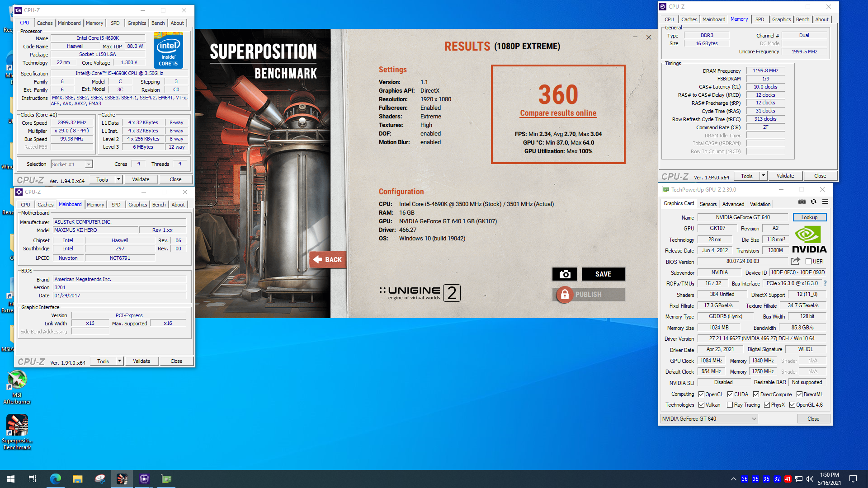Click Close in the Memory CPU-Z window

tap(820, 176)
